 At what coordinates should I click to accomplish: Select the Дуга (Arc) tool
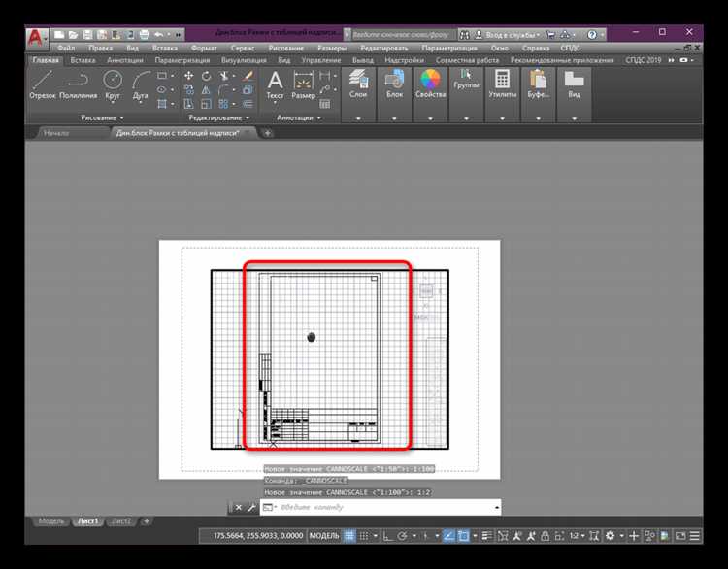[140, 84]
